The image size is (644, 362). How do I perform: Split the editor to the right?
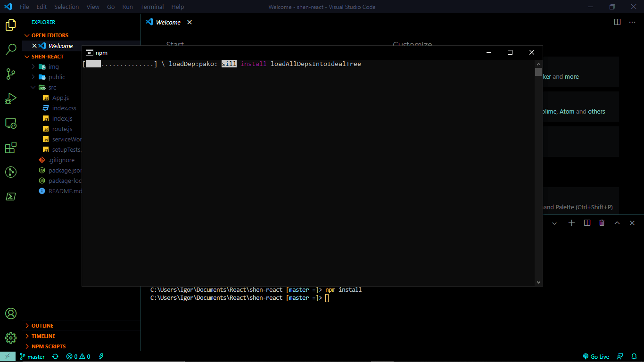[617, 22]
